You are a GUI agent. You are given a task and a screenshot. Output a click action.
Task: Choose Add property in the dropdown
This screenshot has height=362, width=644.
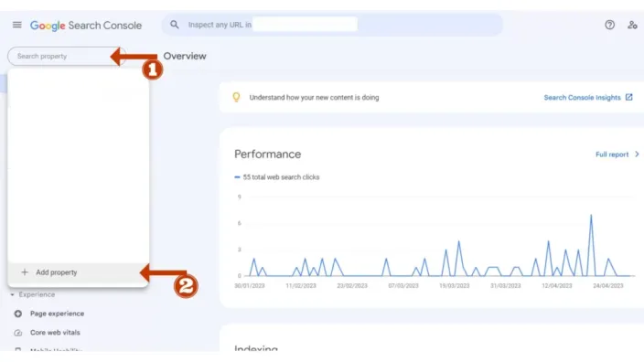[x=78, y=272]
